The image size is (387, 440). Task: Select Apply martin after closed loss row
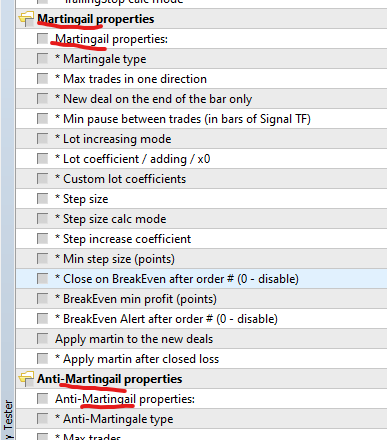point(201,359)
